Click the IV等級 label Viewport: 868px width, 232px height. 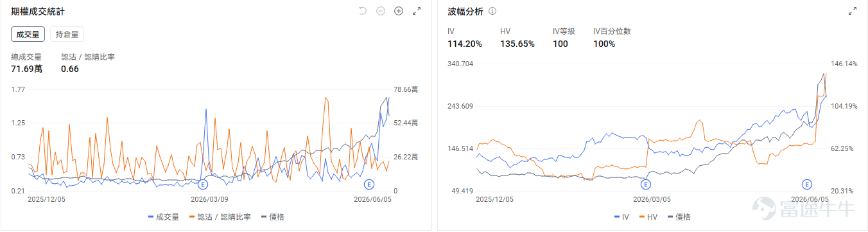(564, 31)
